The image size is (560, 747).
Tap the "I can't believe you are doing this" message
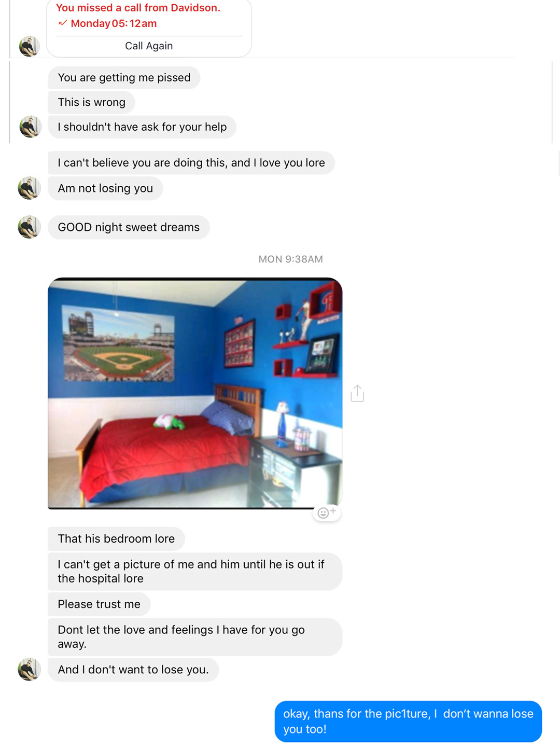pos(191,163)
